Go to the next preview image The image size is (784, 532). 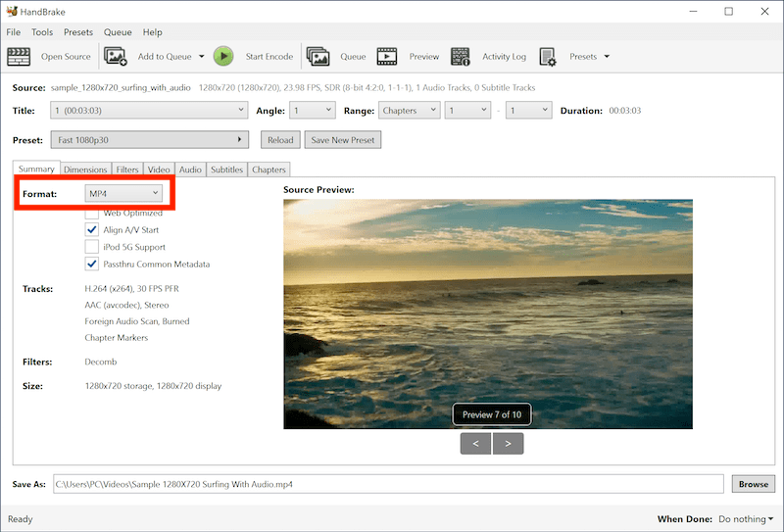(x=508, y=444)
